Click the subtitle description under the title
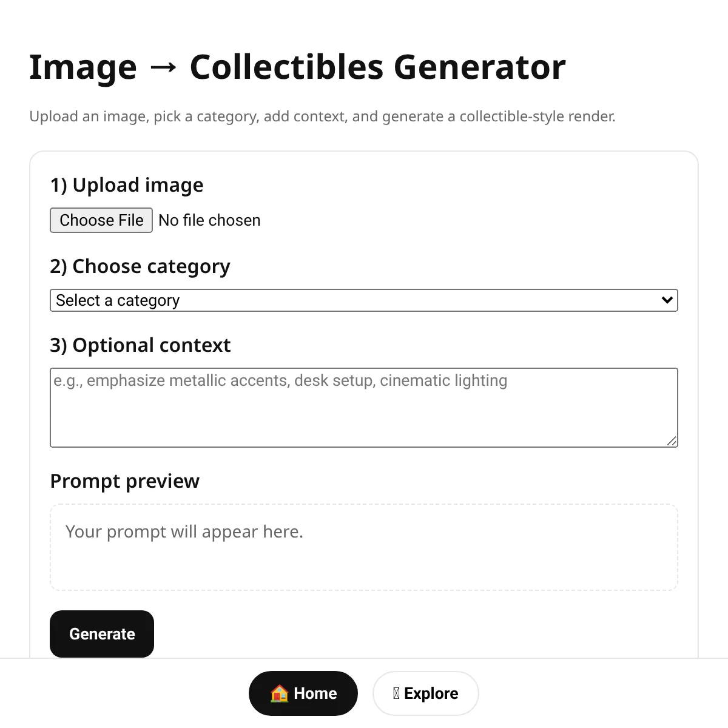This screenshot has width=728, height=728. click(x=322, y=116)
